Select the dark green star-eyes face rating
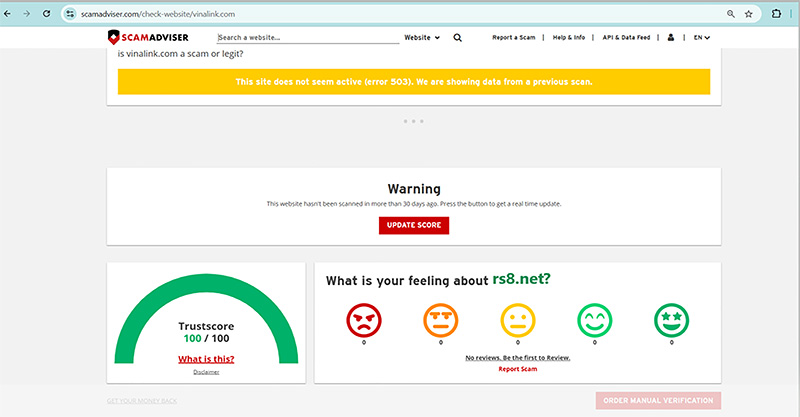Screen dimensions: 800x417 tap(671, 321)
